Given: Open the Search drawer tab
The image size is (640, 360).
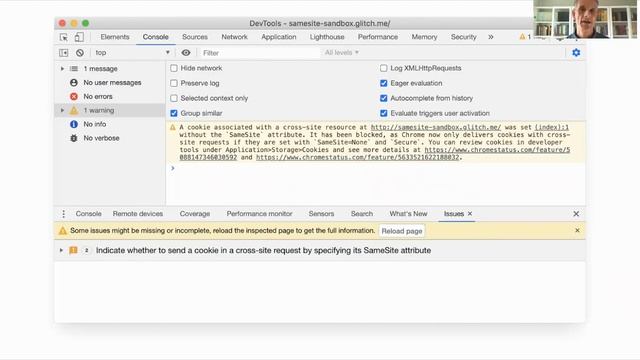Looking at the screenshot, I should click(x=362, y=214).
